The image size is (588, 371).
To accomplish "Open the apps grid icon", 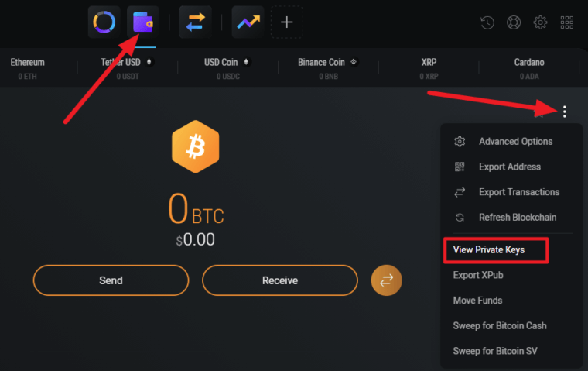I will coord(566,22).
